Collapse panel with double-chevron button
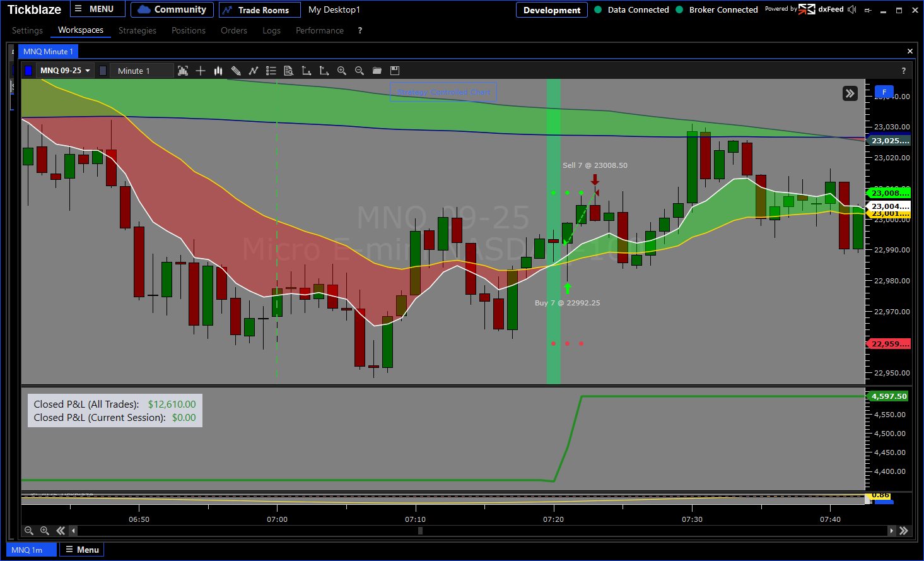The width and height of the screenshot is (924, 561). pos(850,93)
